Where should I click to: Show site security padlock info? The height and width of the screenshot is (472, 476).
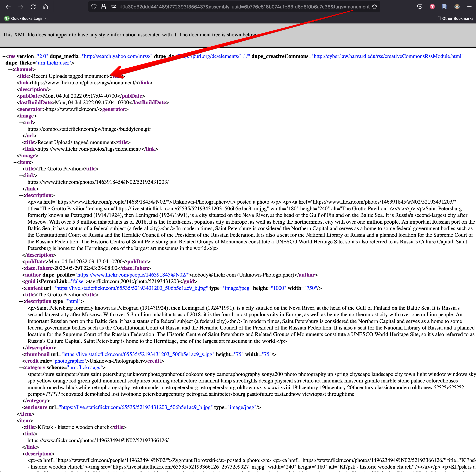click(103, 7)
